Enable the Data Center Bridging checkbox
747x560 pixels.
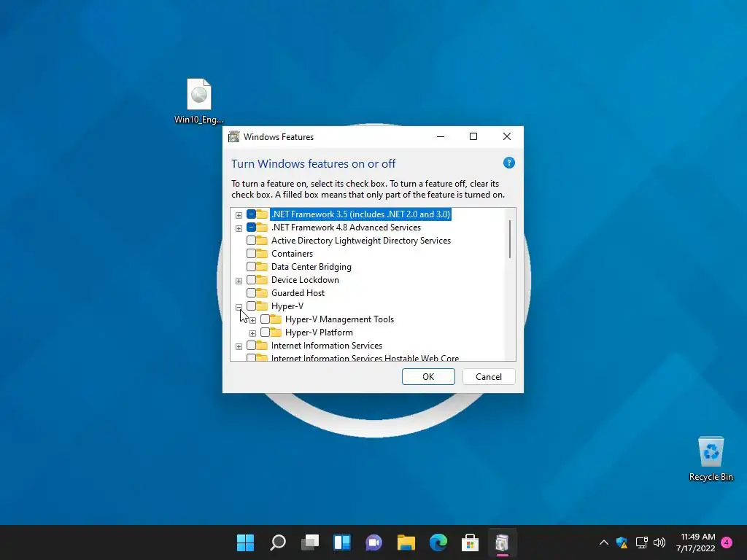click(251, 267)
